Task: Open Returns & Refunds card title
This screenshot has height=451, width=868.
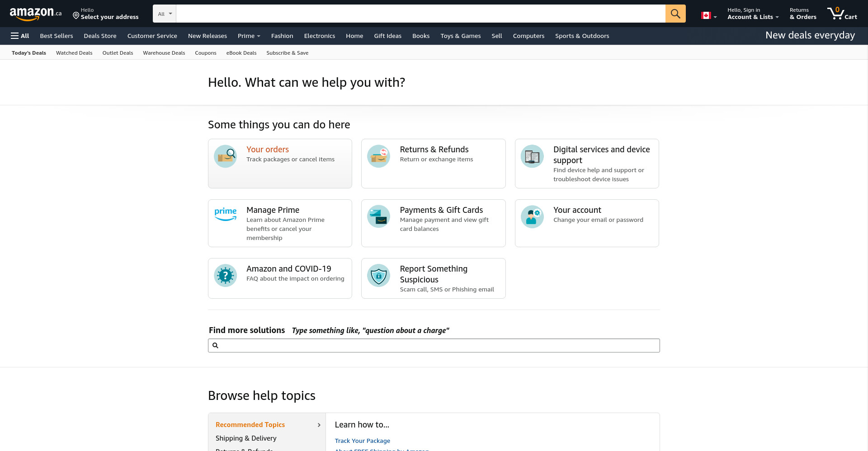Action: (434, 150)
